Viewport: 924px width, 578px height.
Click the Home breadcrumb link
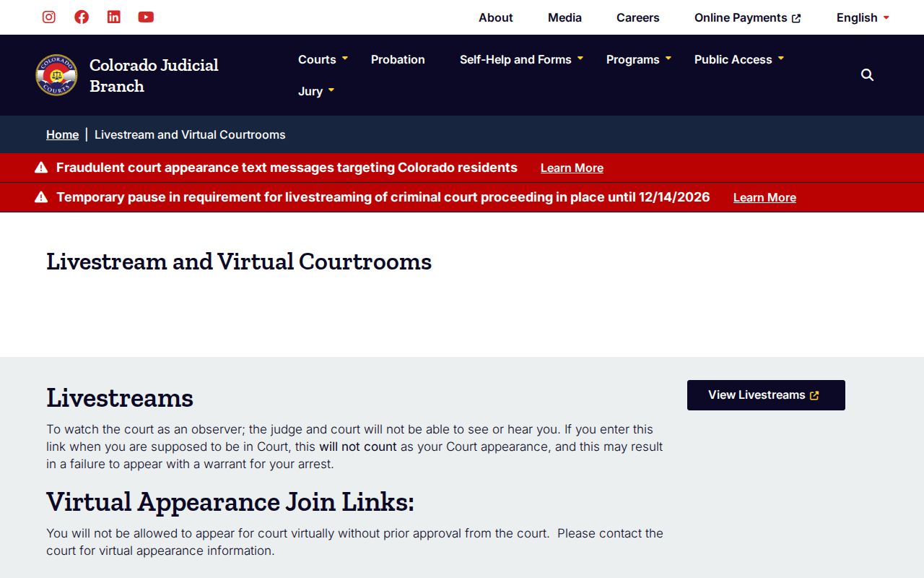(62, 134)
